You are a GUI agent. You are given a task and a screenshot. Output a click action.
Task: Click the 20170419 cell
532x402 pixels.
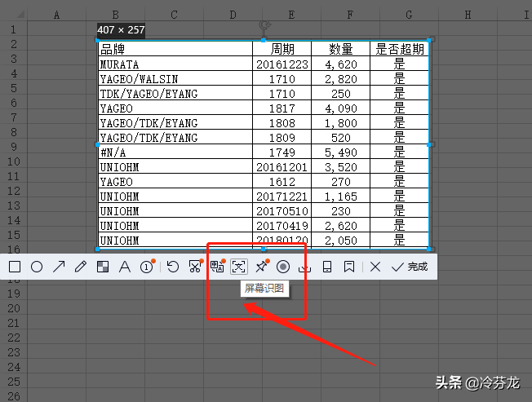tap(282, 226)
